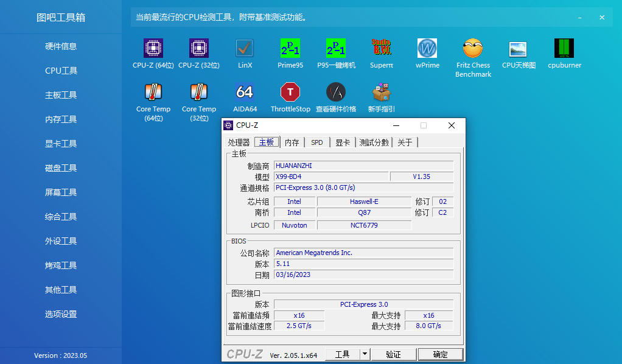This screenshot has height=364, width=622.
Task: Click the 工具 button in CPU-Z
Action: [x=342, y=354]
